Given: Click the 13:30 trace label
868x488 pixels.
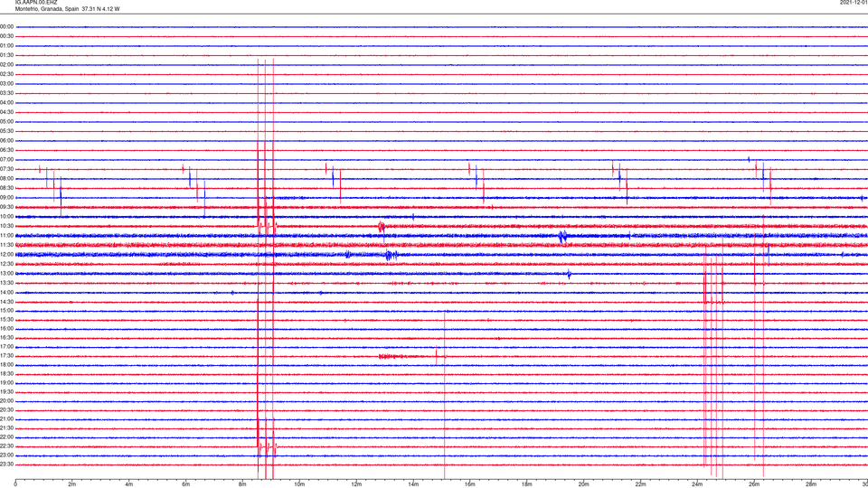Looking at the screenshot, I should coord(6,283).
